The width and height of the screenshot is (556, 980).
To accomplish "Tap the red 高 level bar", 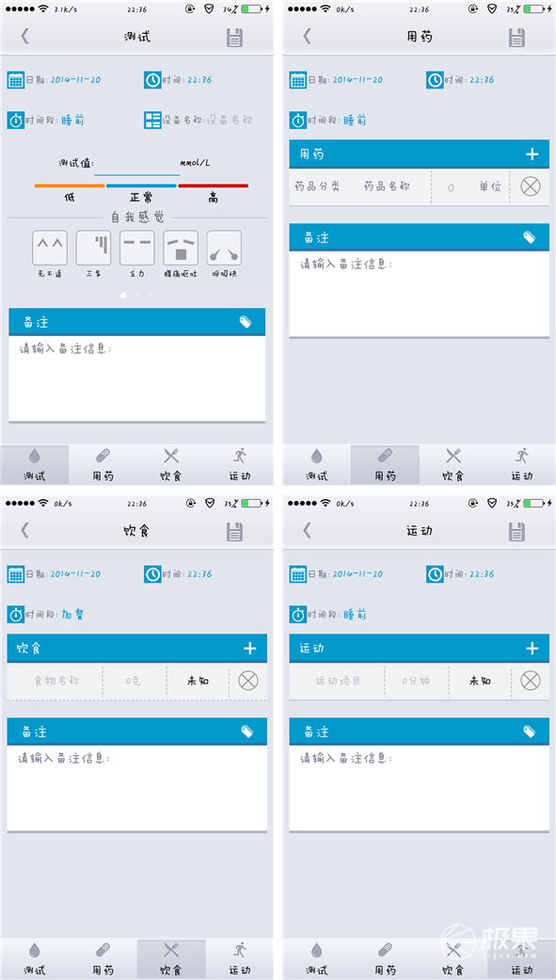I will pos(213,185).
